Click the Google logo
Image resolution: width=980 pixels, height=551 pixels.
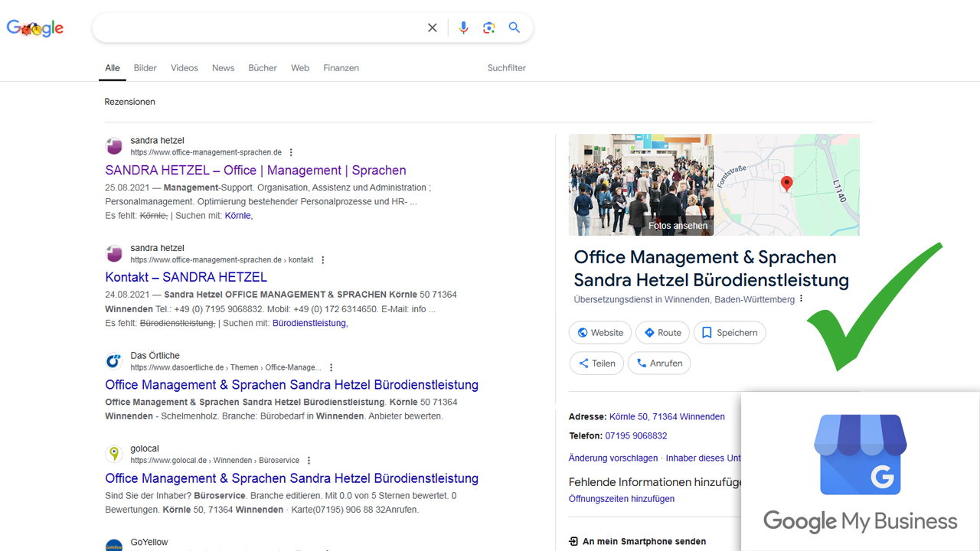pos(35,28)
